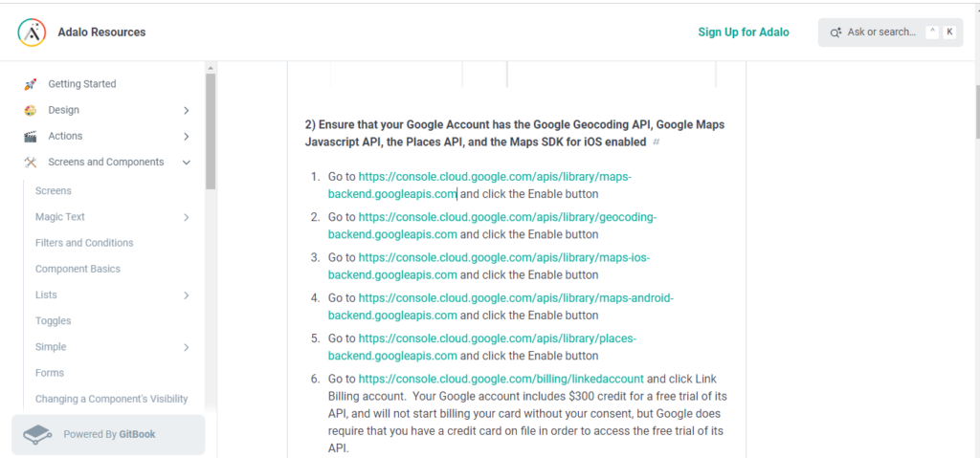Click the Adalo logo icon
Screen dimensions: 980x458
coord(32,33)
